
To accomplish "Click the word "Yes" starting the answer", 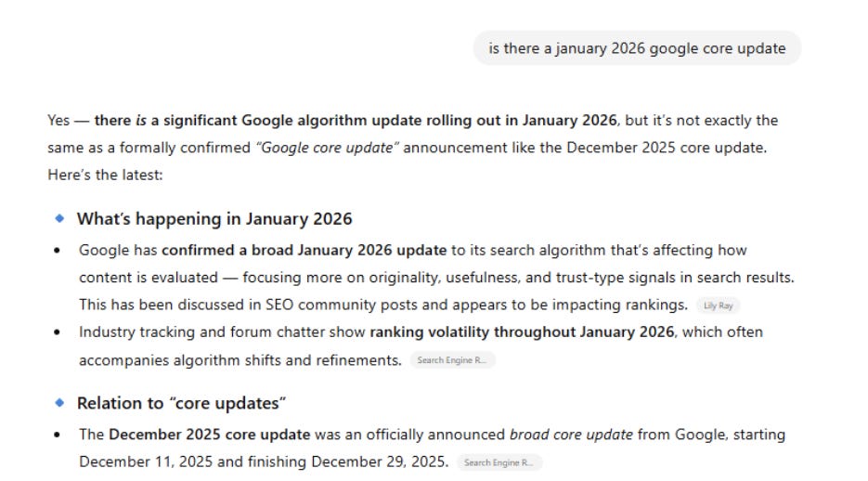I will click(x=59, y=121).
